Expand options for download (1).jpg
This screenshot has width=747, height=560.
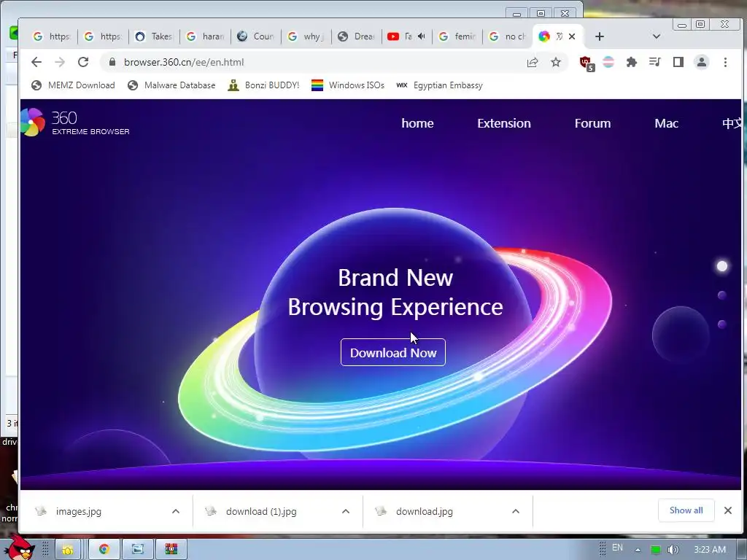pyautogui.click(x=346, y=511)
